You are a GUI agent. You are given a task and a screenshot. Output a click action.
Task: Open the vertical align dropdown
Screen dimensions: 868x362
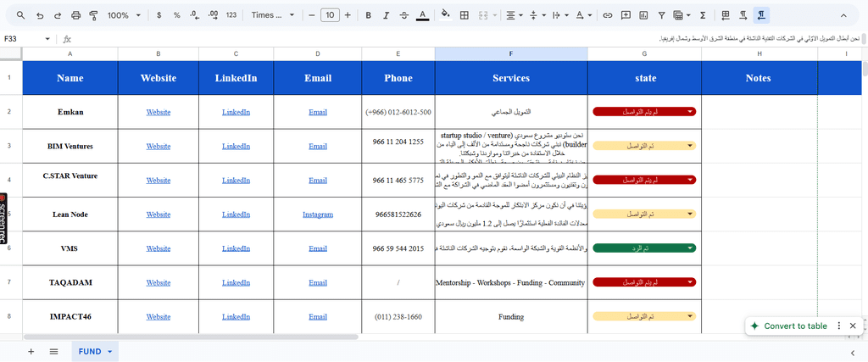(x=537, y=15)
